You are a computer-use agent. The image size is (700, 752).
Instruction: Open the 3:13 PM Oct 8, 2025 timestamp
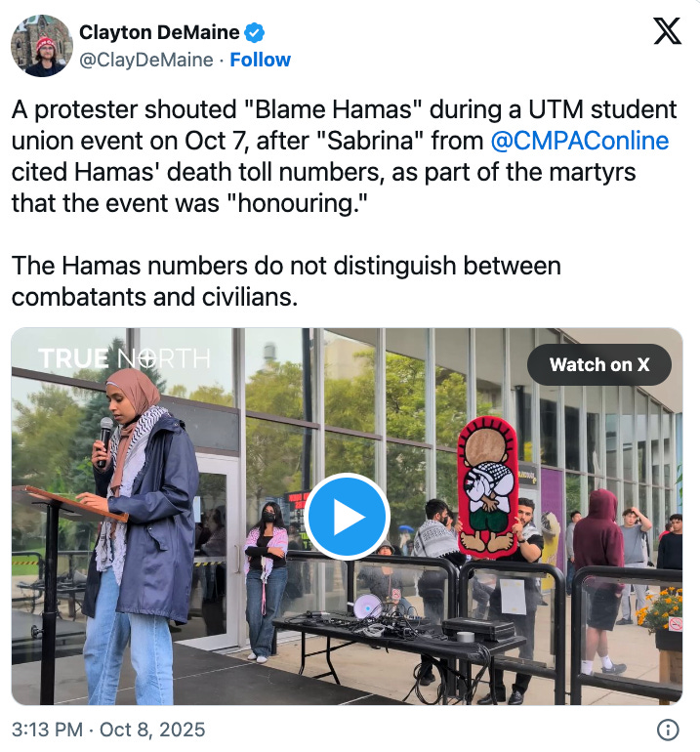pos(108,730)
